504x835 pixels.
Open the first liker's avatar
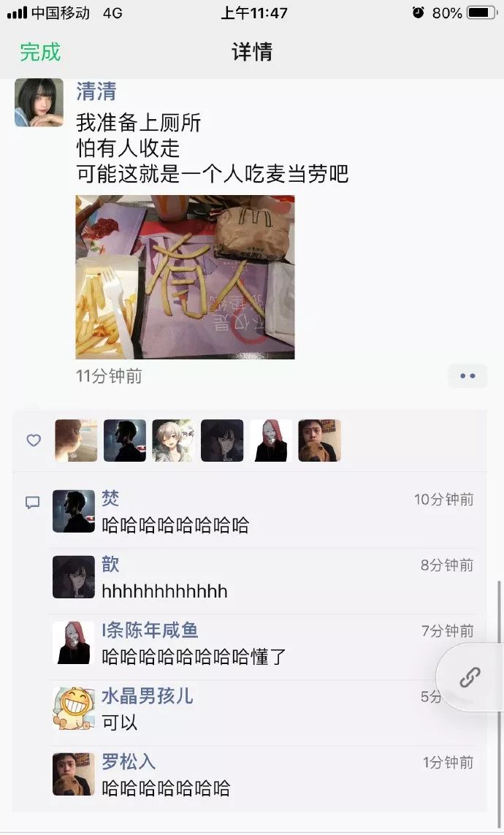[x=76, y=441]
